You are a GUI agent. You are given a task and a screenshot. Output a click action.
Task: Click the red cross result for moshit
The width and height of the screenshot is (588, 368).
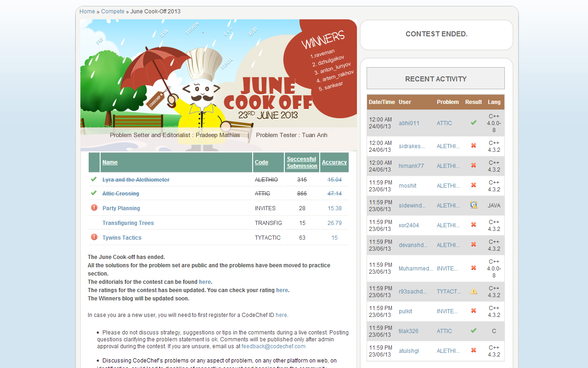click(x=474, y=185)
